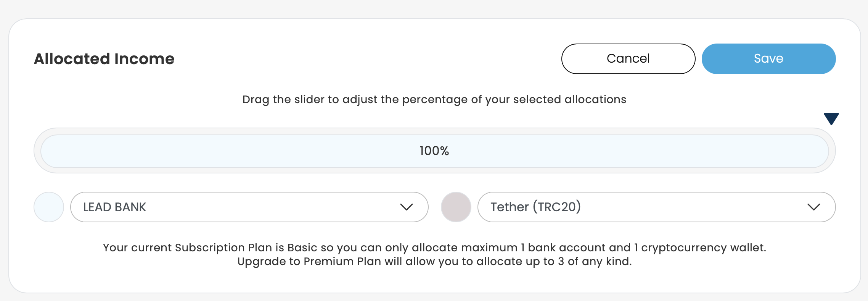Click the chevron arrow in Tether field
The height and width of the screenshot is (301, 868).
coord(813,207)
